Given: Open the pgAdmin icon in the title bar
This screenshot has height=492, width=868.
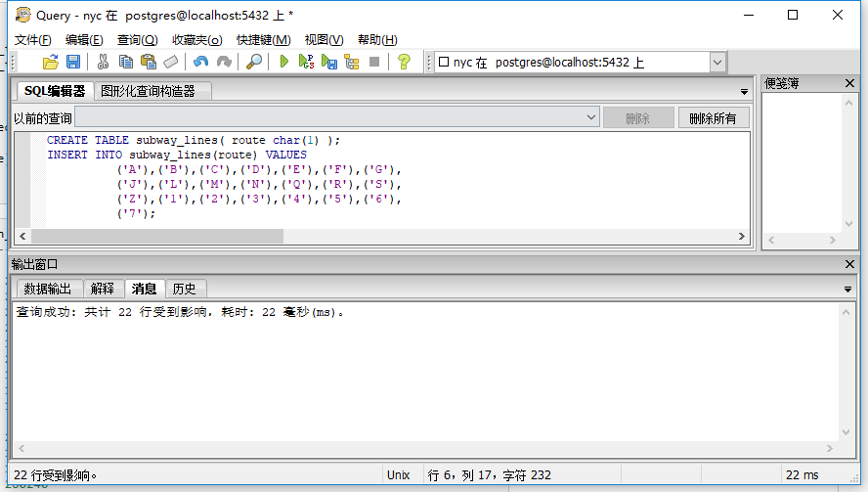Looking at the screenshot, I should coord(22,15).
